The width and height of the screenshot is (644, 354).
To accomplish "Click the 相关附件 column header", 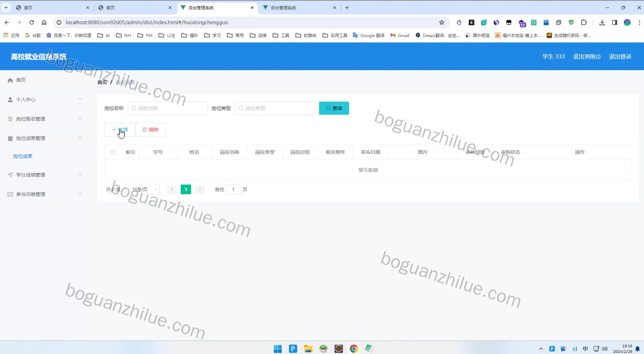I will click(x=335, y=152).
